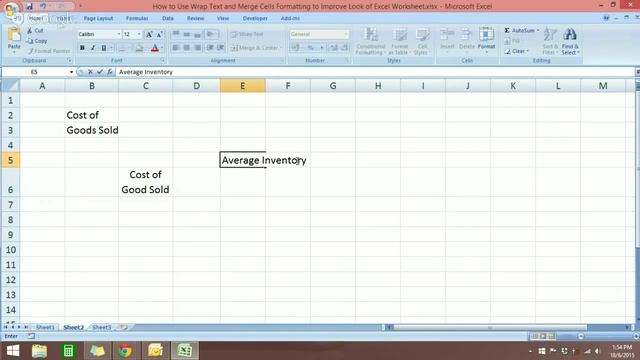
Task: Open the Clipboard dialog launcher
Action: click(x=69, y=60)
